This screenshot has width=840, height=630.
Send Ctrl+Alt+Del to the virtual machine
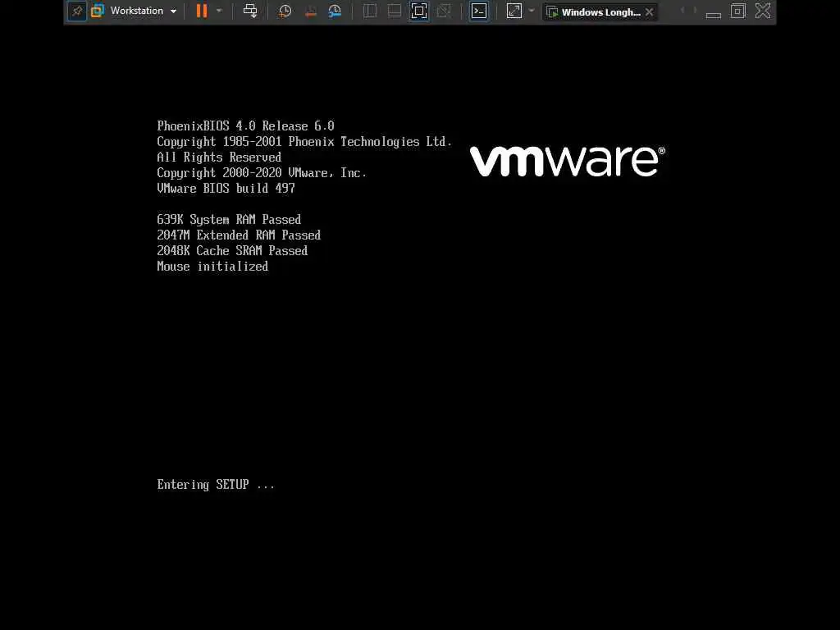coord(250,11)
